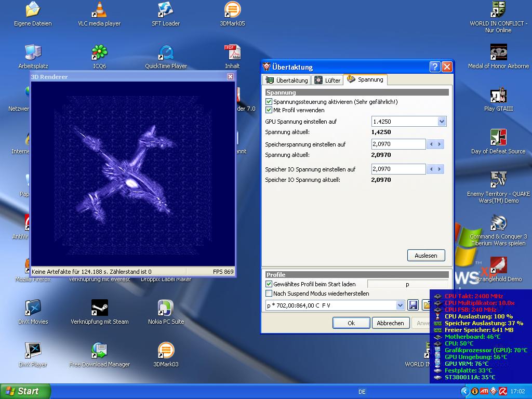Uncheck Mit Profil verwenden
Image resolution: width=532 pixels, height=399 pixels.
(x=269, y=110)
